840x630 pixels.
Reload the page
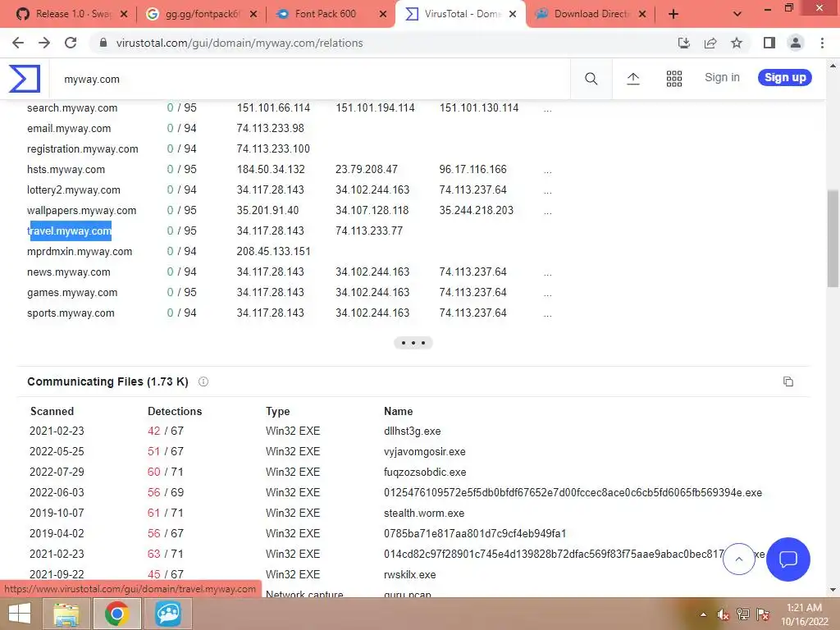(x=71, y=43)
